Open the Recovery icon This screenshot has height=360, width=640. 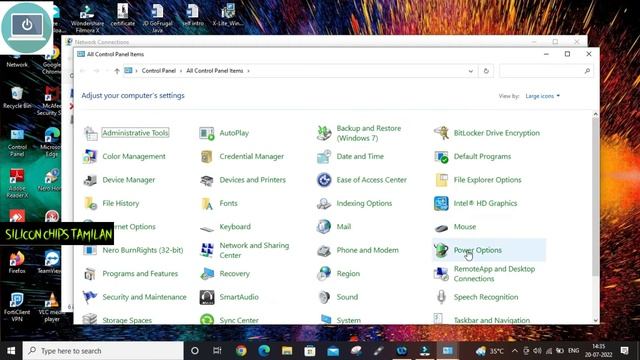[x=207, y=273]
